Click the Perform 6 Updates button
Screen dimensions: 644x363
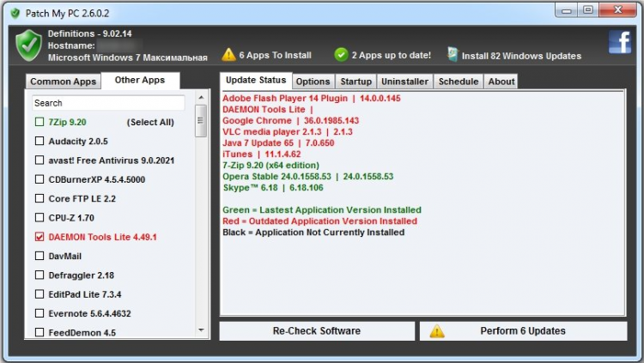coord(523,331)
